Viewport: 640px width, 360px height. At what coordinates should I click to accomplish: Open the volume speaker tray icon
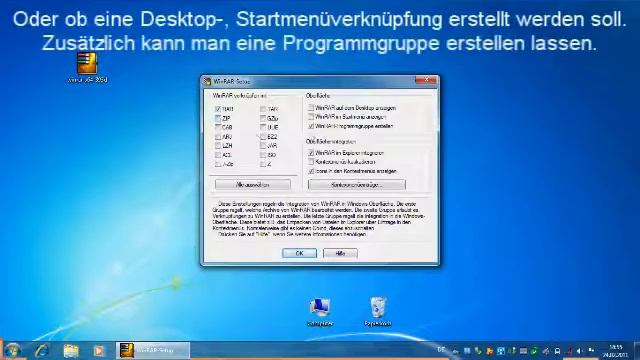click(580, 351)
